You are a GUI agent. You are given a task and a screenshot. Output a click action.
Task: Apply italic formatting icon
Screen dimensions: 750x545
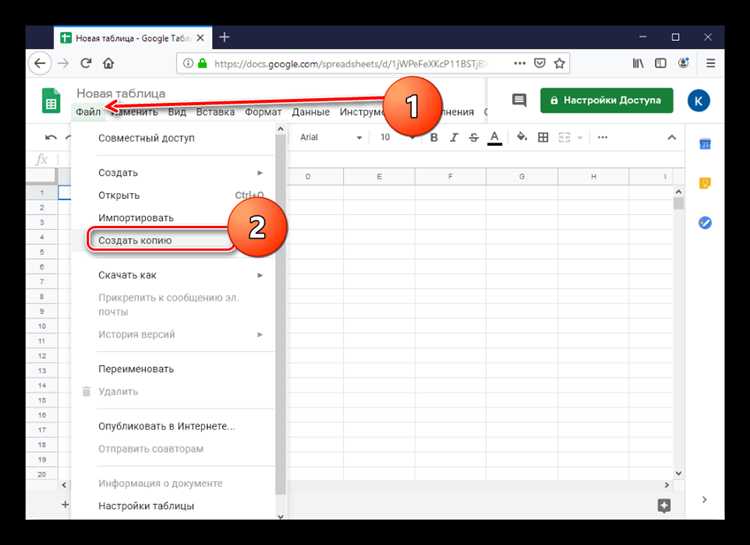pos(453,138)
